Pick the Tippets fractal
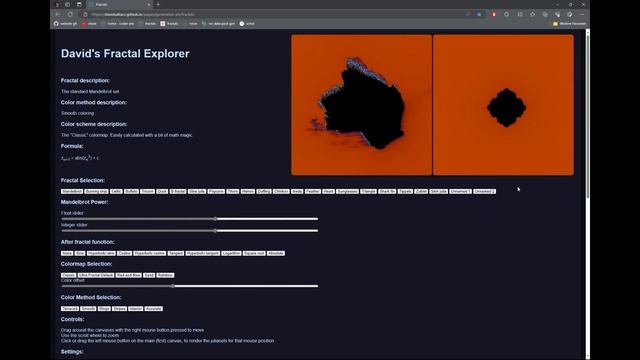 point(405,191)
